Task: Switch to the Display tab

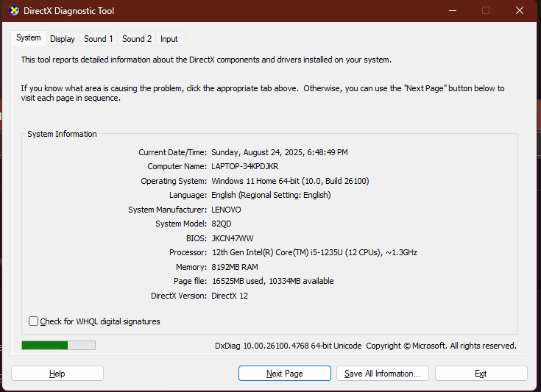Action: tap(63, 39)
